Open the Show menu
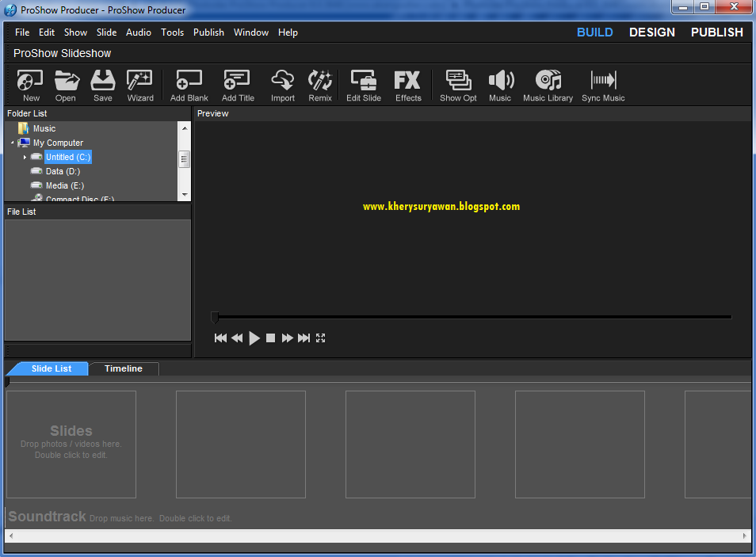This screenshot has height=557, width=756. [x=76, y=32]
